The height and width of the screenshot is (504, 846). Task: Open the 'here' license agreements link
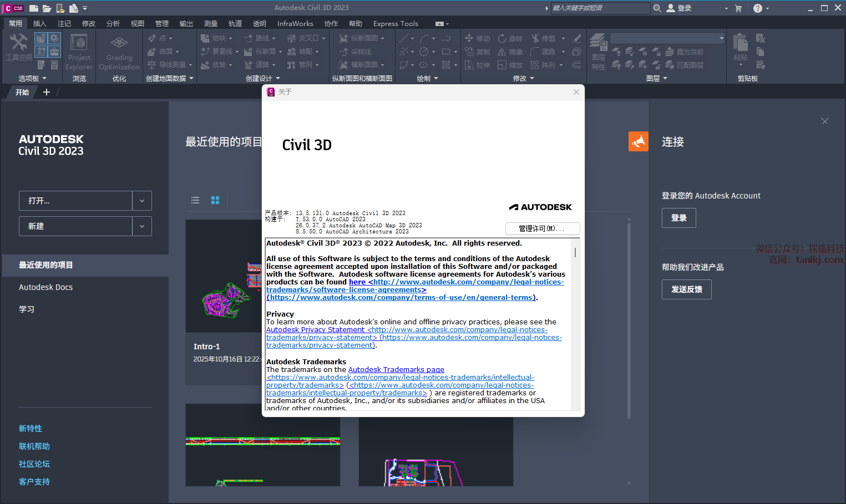[x=357, y=282]
